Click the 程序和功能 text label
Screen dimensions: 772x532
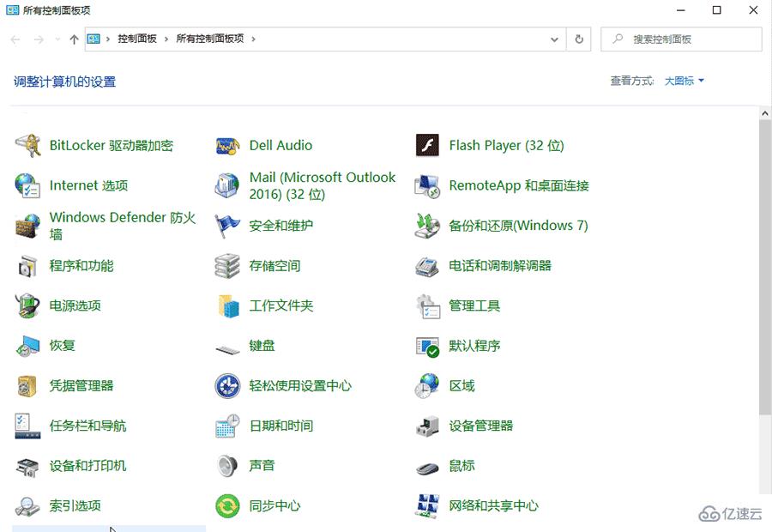coord(81,266)
